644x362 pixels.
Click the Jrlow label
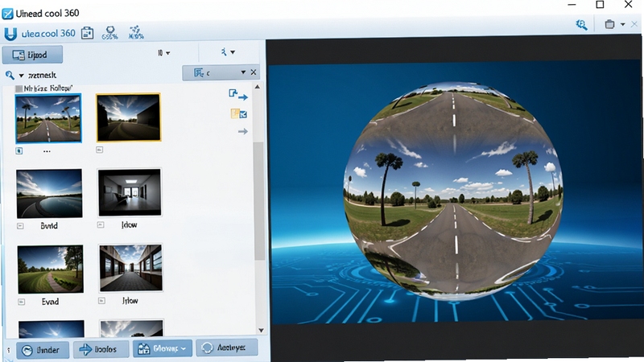coord(130,301)
